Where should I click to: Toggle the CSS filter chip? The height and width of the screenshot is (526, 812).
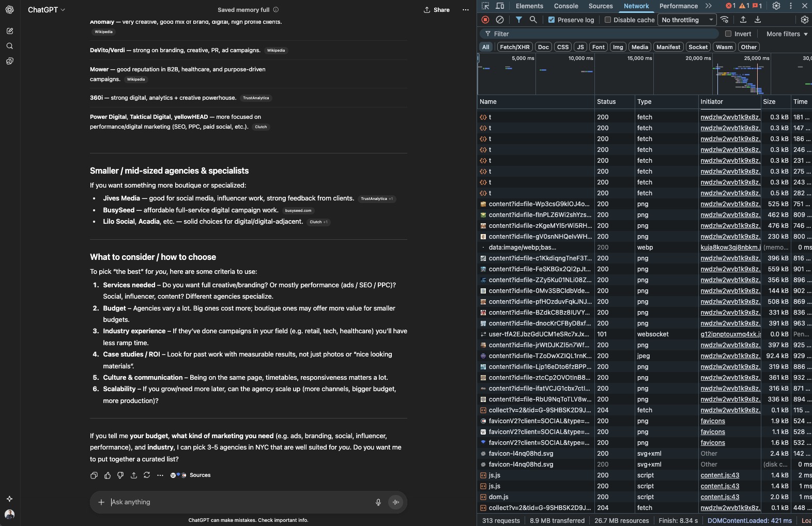(x=563, y=47)
